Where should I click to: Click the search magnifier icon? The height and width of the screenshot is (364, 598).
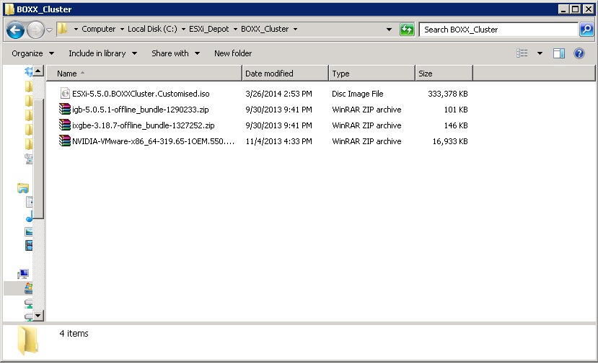click(x=586, y=30)
